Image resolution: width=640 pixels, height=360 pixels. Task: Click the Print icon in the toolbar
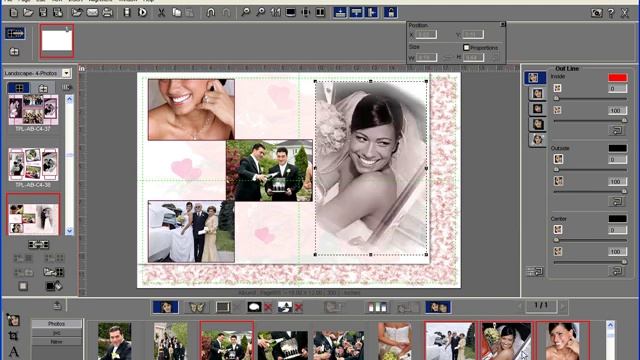tap(107, 13)
